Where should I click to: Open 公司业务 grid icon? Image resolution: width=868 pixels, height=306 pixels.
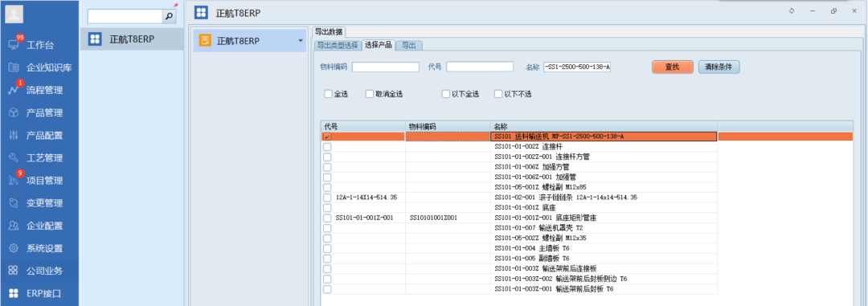[x=14, y=271]
